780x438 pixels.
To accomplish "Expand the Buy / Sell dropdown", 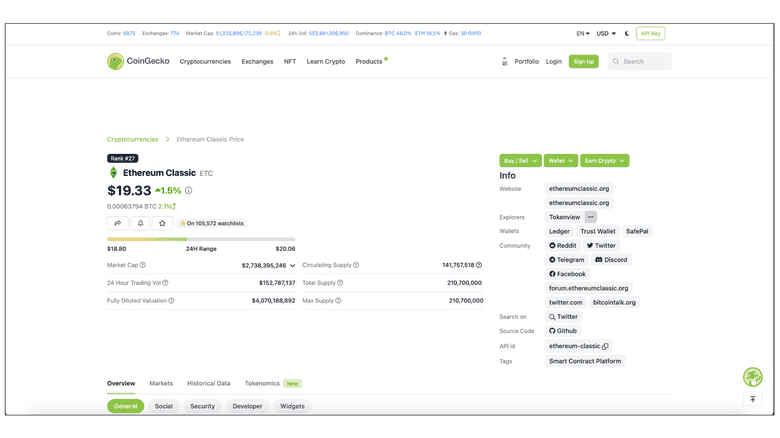I will click(x=520, y=160).
